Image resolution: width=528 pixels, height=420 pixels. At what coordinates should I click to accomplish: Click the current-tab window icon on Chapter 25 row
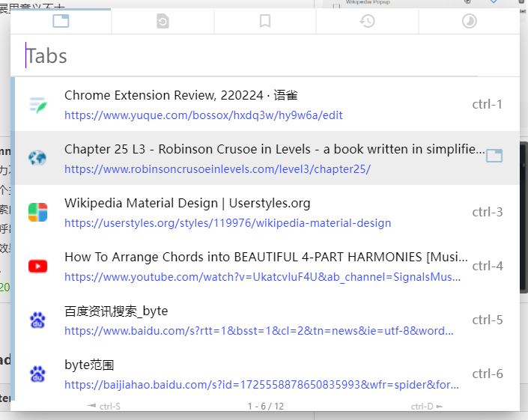(494, 156)
